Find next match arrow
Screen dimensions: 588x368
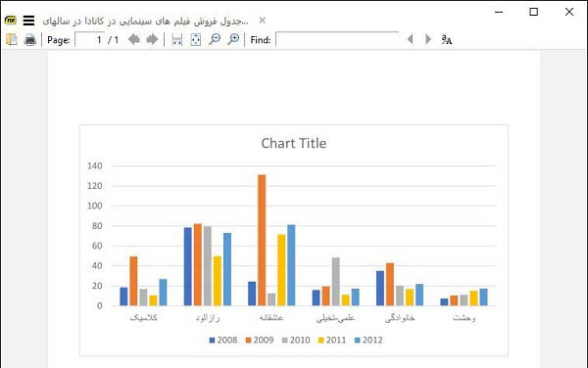point(428,39)
